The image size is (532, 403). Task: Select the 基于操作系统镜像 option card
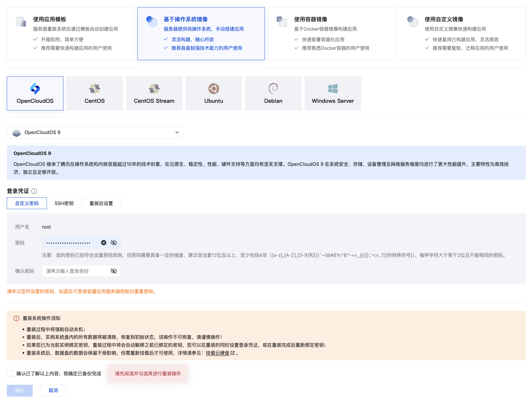pos(201,34)
